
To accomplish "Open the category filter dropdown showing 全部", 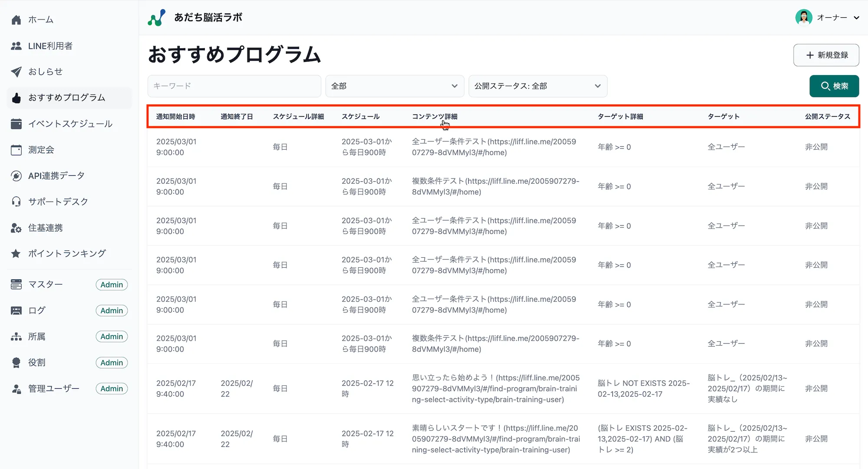I will click(x=394, y=86).
